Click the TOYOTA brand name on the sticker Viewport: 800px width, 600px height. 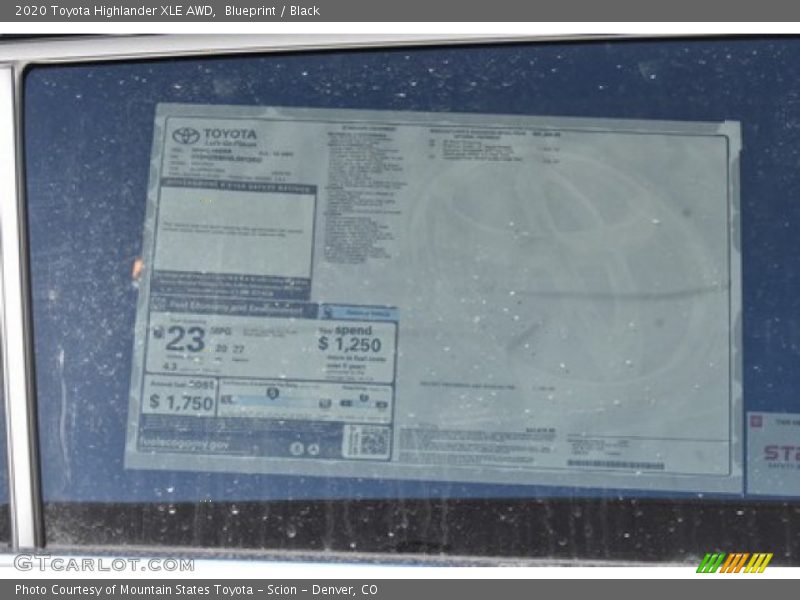[x=231, y=134]
